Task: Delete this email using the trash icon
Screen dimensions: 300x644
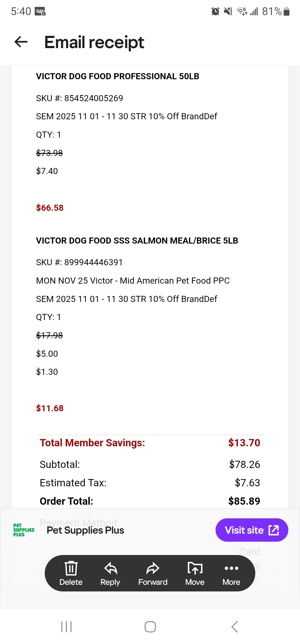Action: click(71, 573)
